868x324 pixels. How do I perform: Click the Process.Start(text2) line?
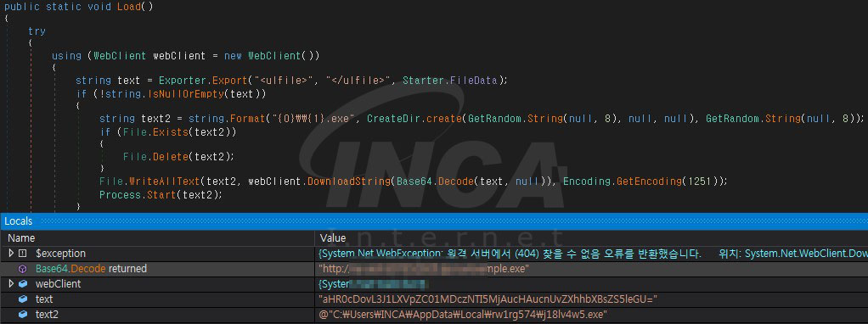(161, 194)
